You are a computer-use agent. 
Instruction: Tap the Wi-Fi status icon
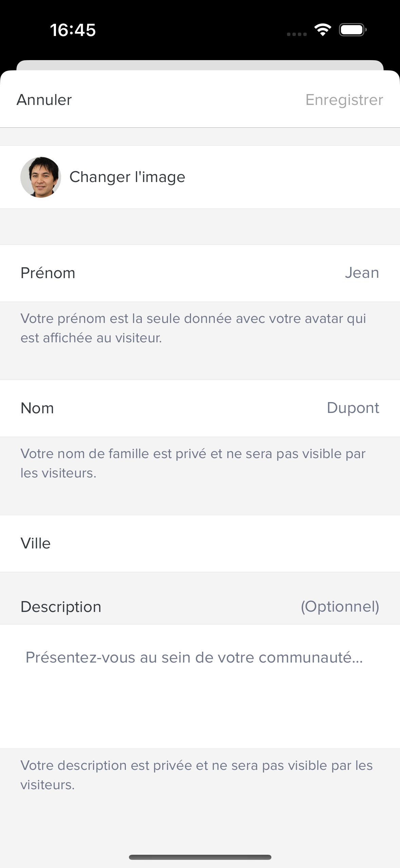[323, 30]
